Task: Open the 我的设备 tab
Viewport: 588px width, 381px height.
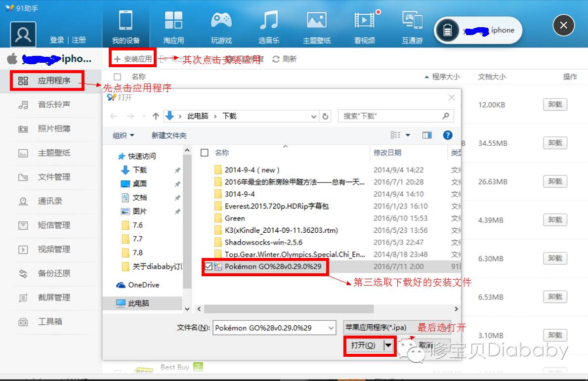Action: (x=126, y=27)
